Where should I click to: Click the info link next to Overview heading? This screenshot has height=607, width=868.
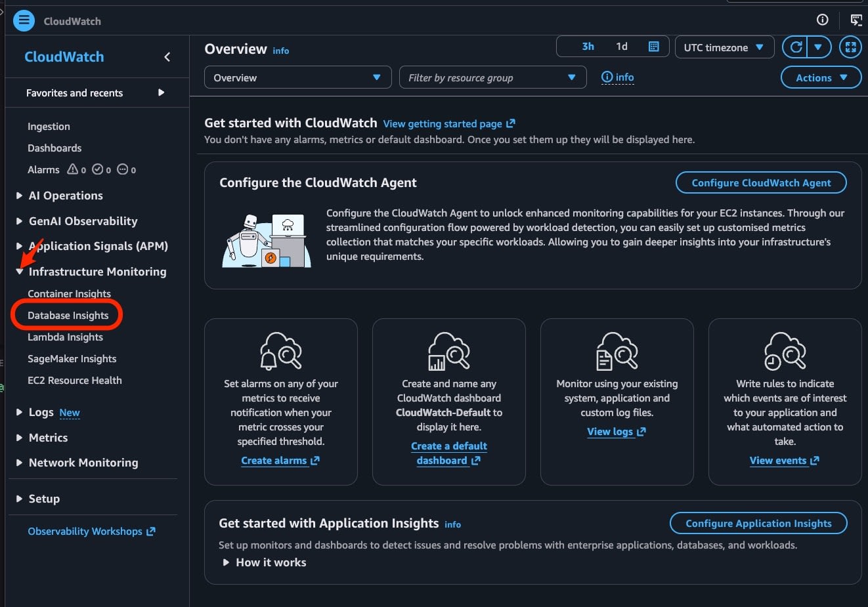click(x=280, y=51)
